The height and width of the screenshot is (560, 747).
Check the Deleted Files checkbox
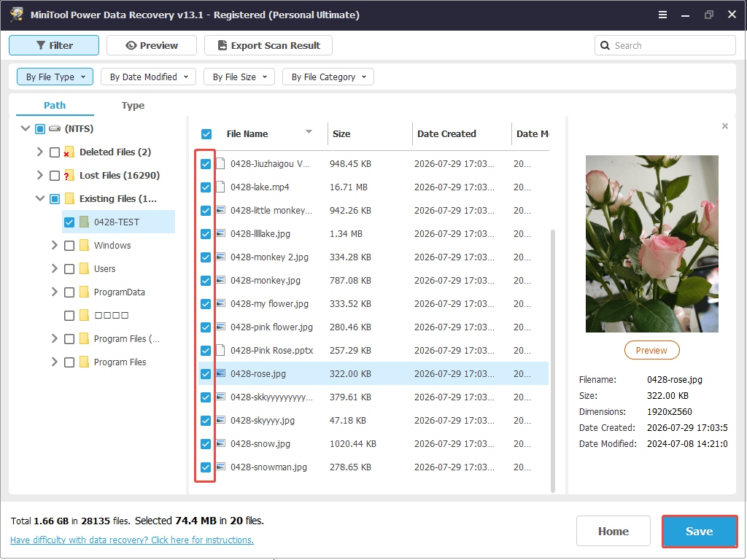pyautogui.click(x=55, y=152)
